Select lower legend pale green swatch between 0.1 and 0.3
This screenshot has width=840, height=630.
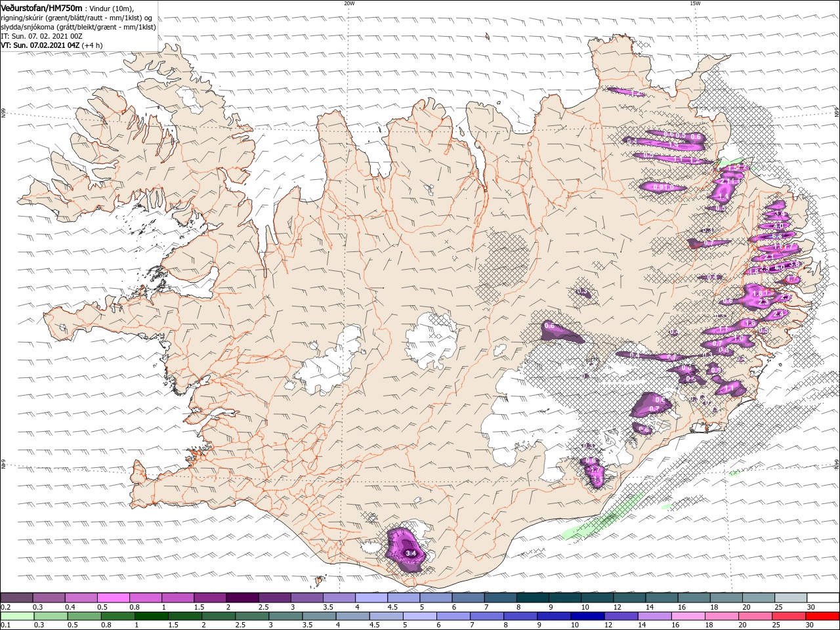pos(16,616)
